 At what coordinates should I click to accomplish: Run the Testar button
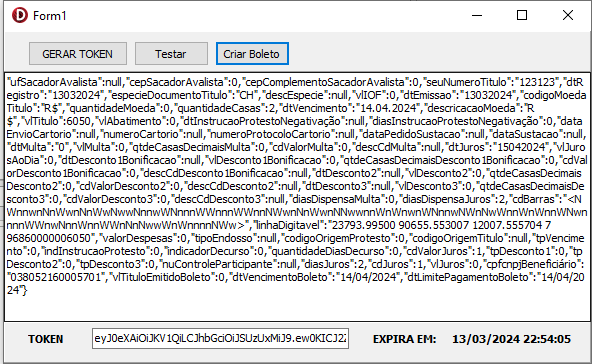point(171,54)
